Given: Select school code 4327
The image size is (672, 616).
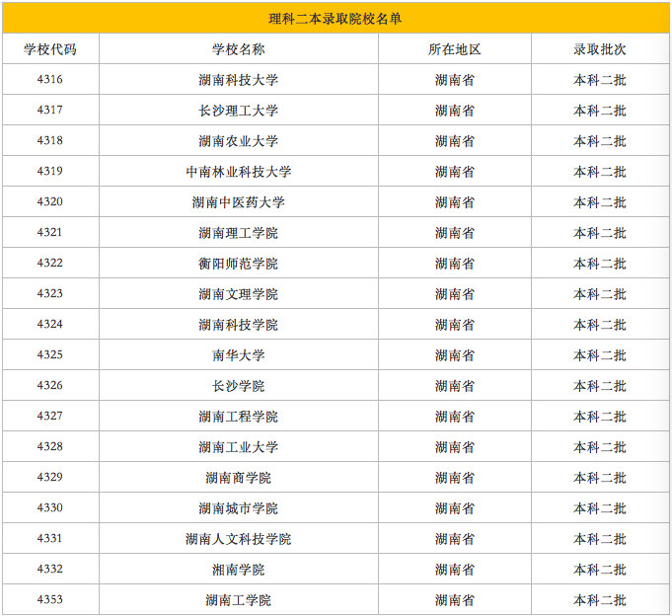Looking at the screenshot, I should click(50, 416).
